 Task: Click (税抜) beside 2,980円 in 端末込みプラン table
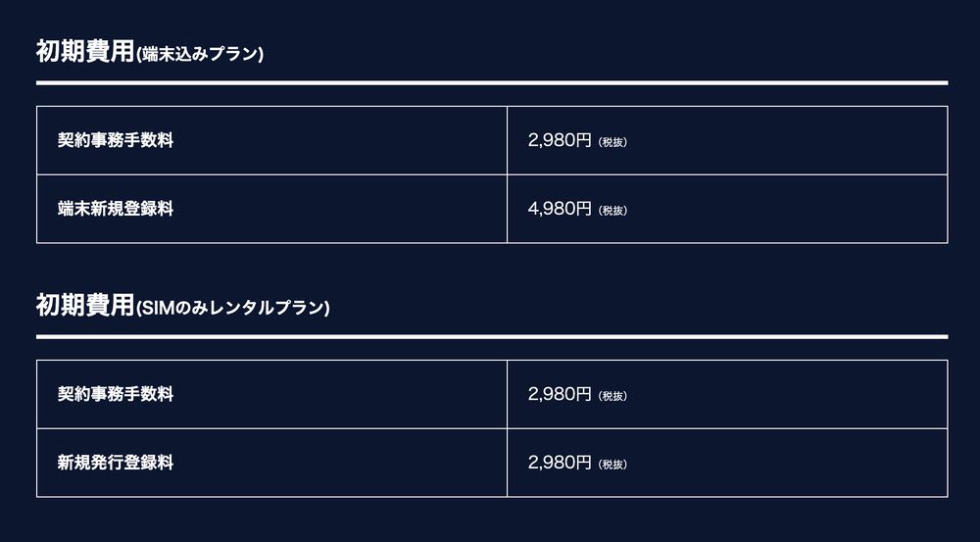coord(612,142)
